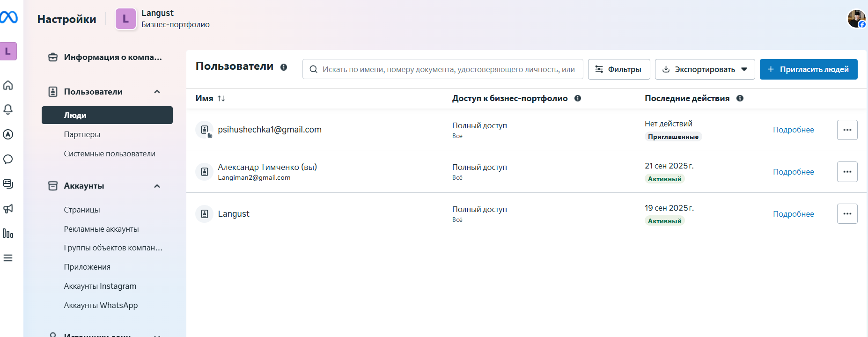868x337 pixels.
Task: Click the Аккаунты section icon
Action: [x=53, y=186]
